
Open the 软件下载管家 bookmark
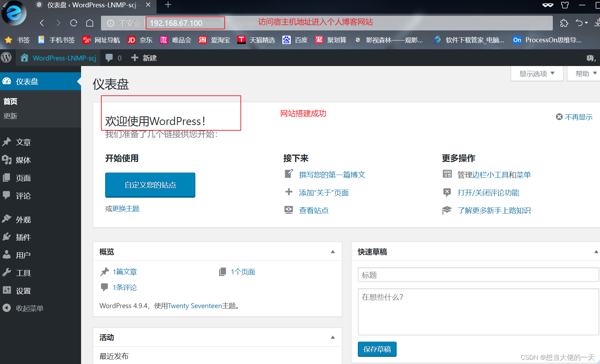pyautogui.click(x=469, y=40)
